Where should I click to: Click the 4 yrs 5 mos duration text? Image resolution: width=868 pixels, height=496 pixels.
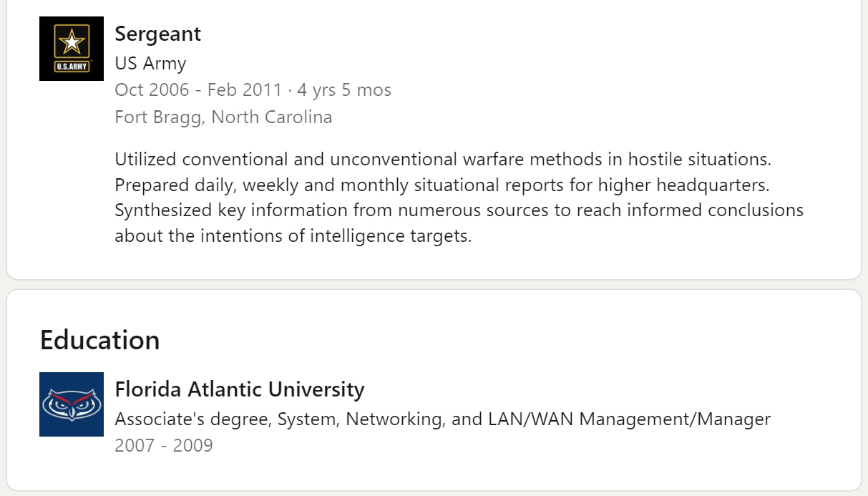point(345,90)
